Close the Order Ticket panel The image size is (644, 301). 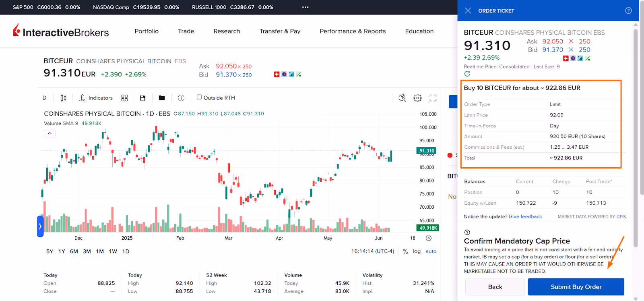[468, 11]
